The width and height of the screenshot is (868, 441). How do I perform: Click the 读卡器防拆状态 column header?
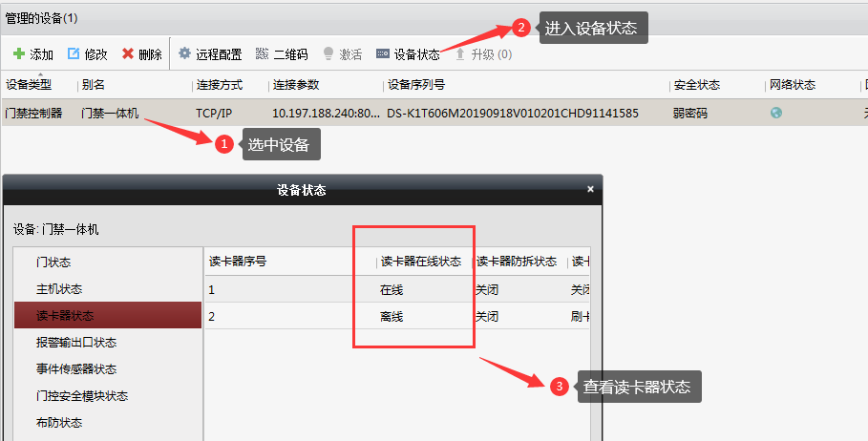click(517, 262)
